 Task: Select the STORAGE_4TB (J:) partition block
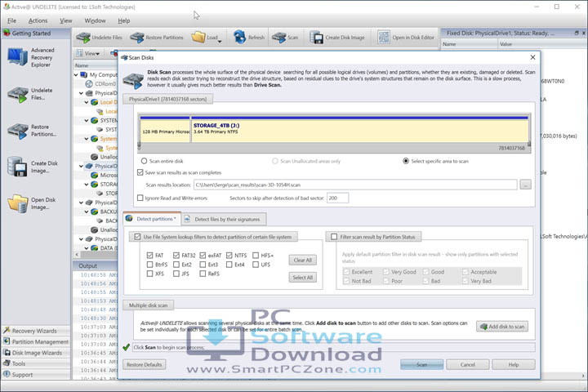[x=360, y=129]
